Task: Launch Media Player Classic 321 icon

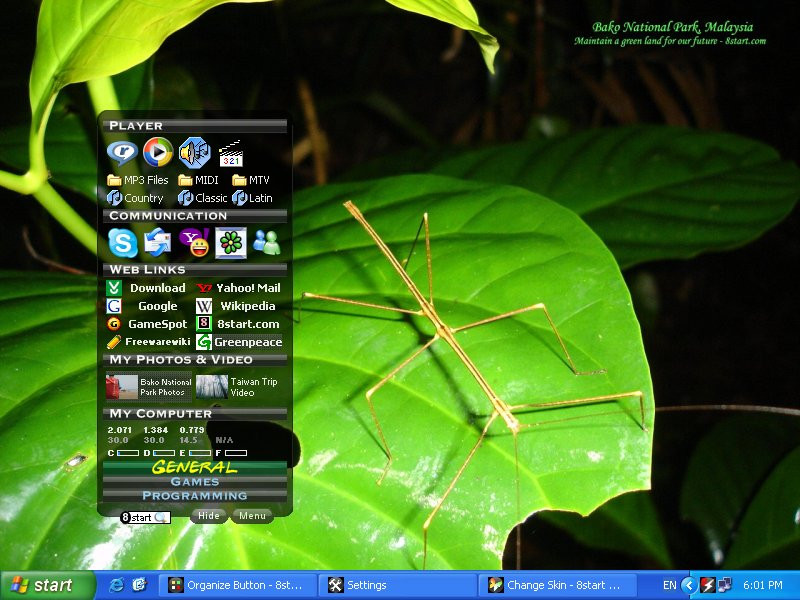Action: pyautogui.click(x=231, y=154)
